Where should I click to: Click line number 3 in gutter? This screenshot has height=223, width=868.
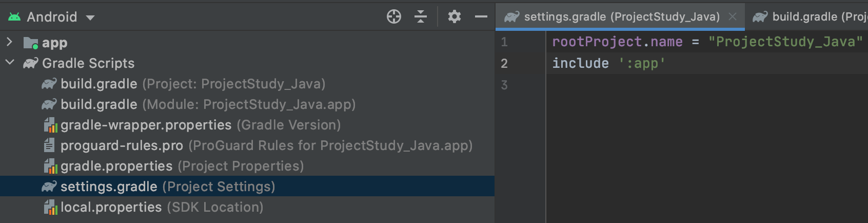(504, 85)
